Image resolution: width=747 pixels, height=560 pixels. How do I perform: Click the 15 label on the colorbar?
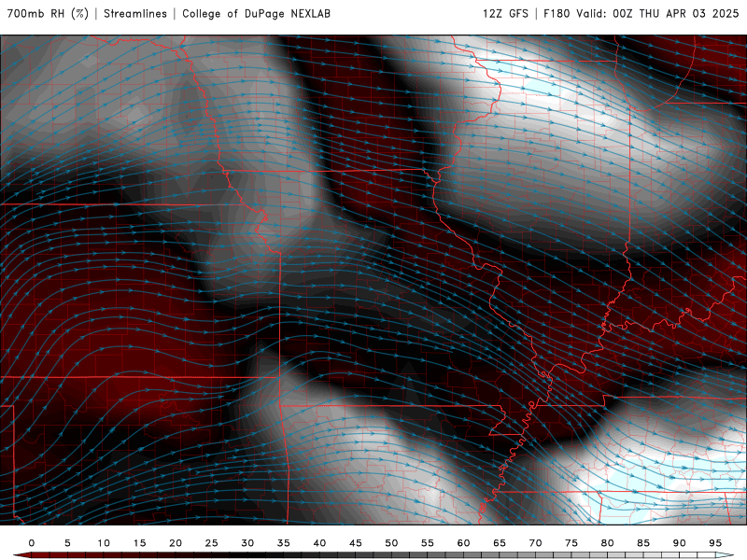click(x=139, y=543)
